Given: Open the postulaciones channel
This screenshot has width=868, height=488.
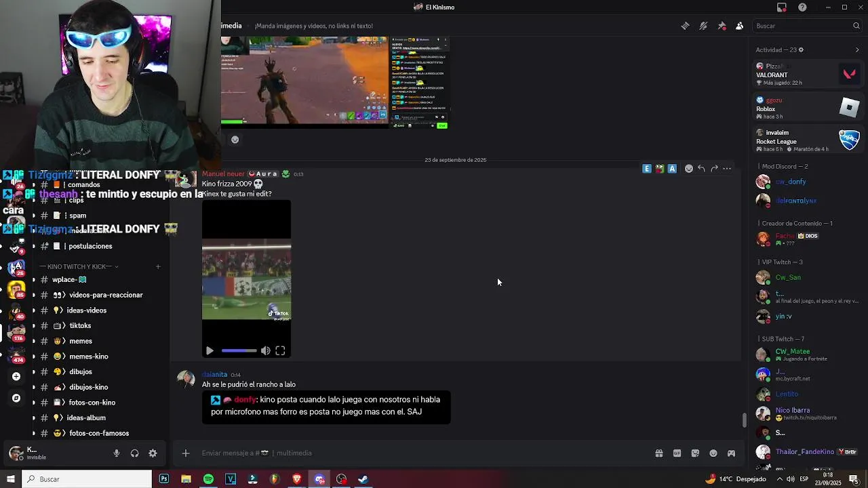Looking at the screenshot, I should pos(99,246).
